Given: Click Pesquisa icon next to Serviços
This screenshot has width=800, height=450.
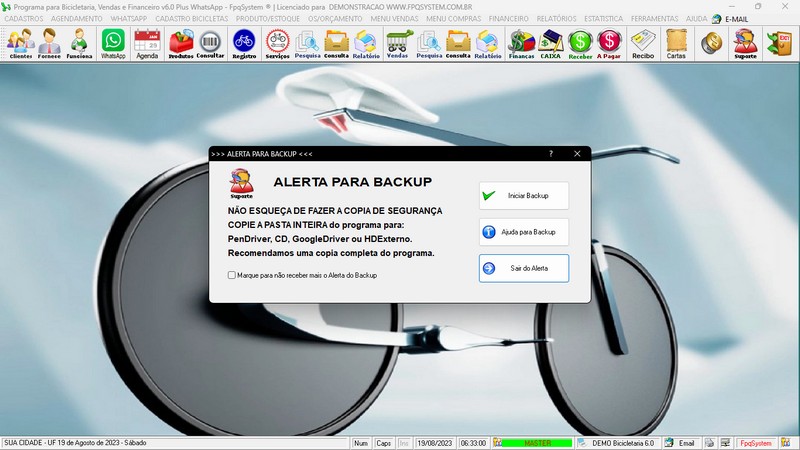Looking at the screenshot, I should 307,44.
